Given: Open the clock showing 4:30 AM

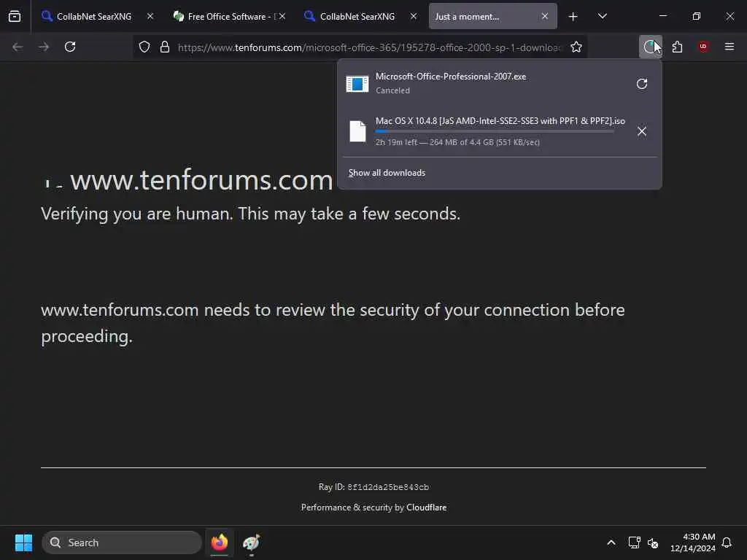Looking at the screenshot, I should click(x=693, y=542).
